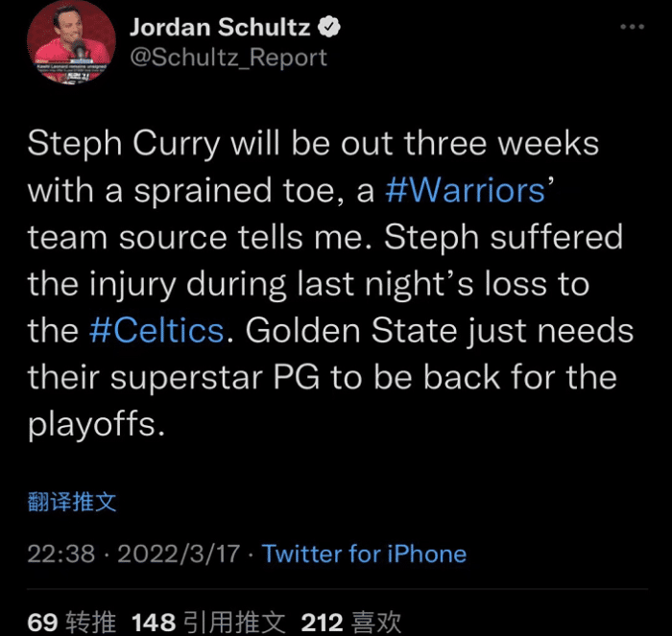This screenshot has width=672, height=636.
Task: Open the #Celtics hashtag
Action: tap(156, 331)
